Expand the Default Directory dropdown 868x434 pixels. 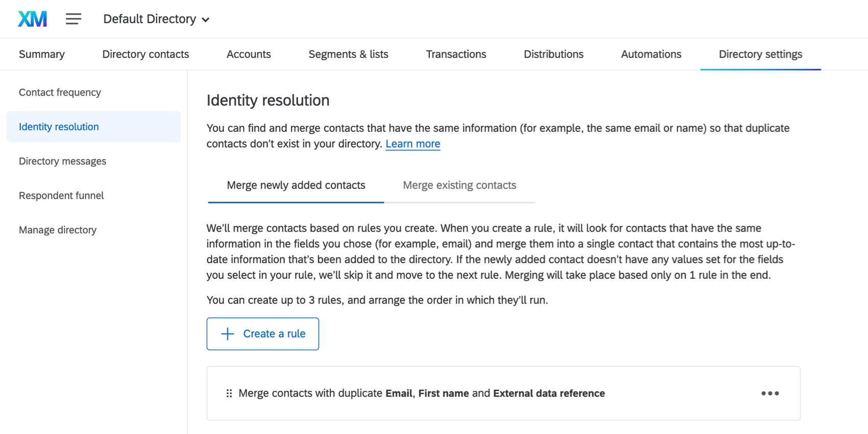pos(156,19)
